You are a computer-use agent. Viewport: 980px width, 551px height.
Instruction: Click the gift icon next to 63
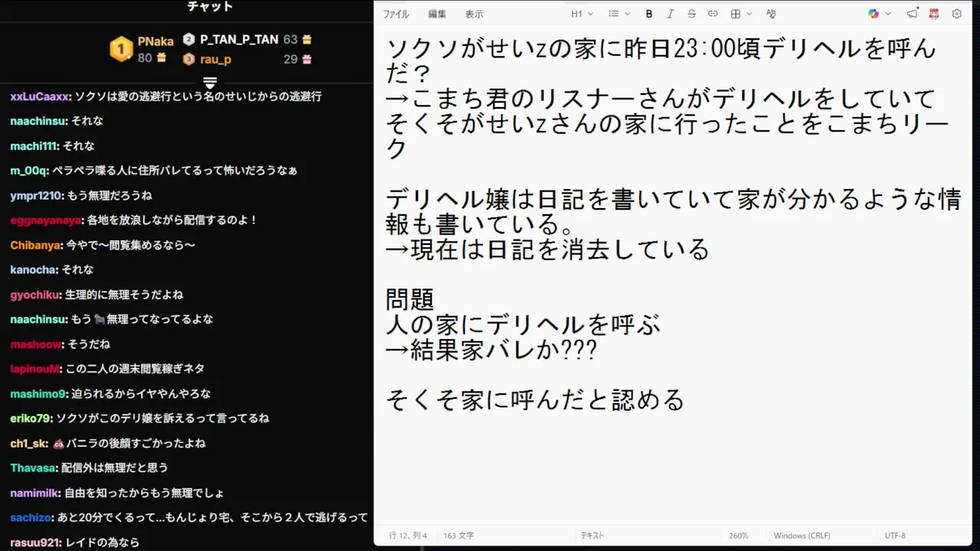[x=307, y=39]
